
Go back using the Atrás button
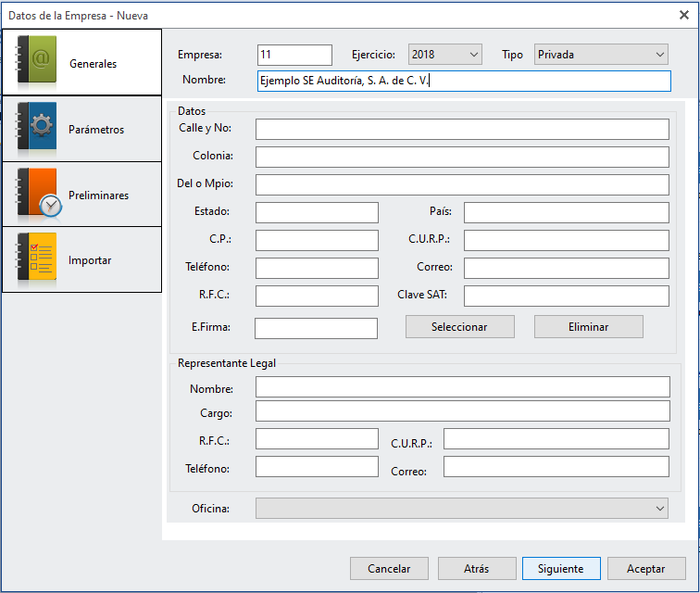click(476, 569)
